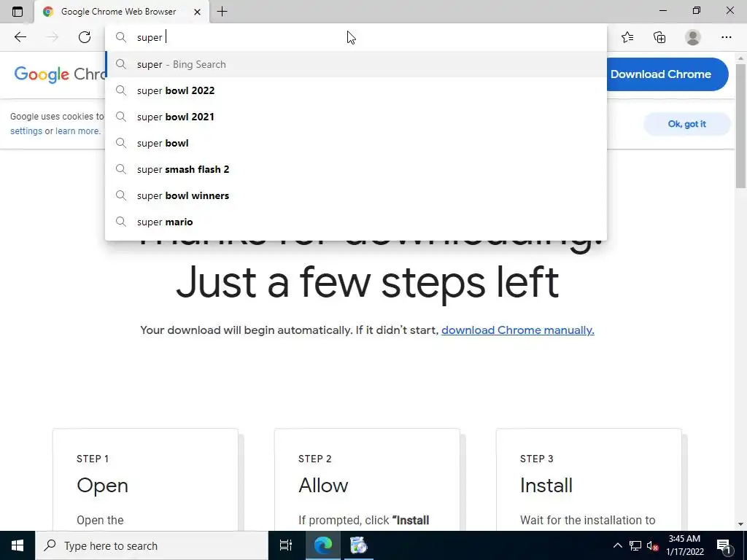Open the 'learn more' cookies link

coord(77,131)
